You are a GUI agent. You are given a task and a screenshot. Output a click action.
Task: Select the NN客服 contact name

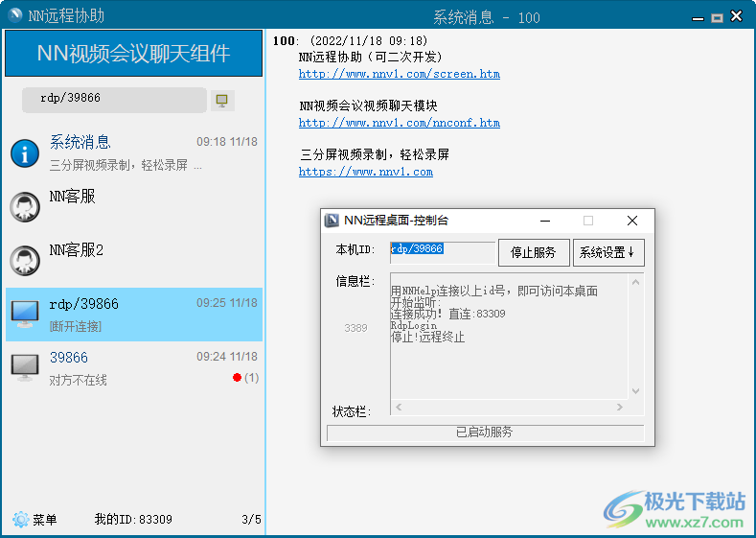72,197
